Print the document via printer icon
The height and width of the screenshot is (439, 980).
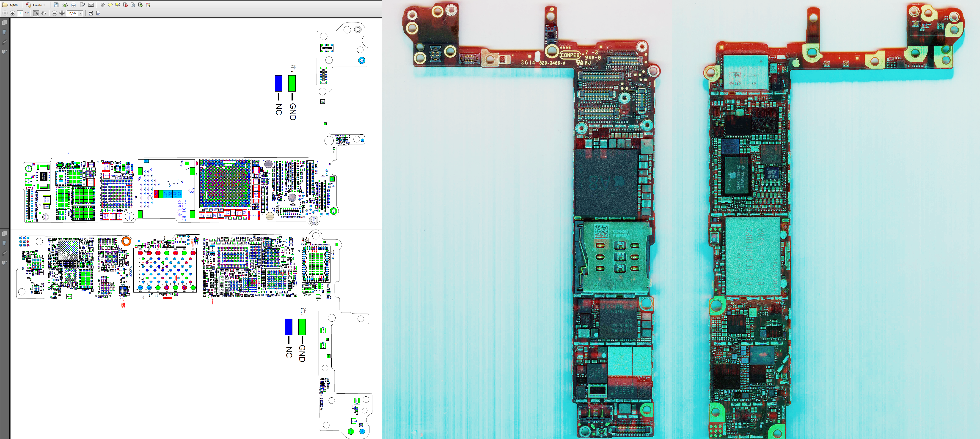tap(73, 5)
